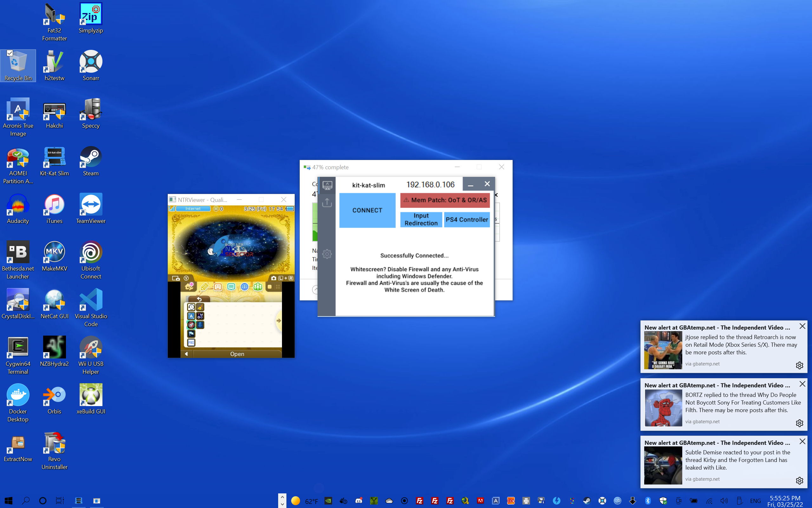This screenshot has width=812, height=508.
Task: Click the 3DS home settings wrench icon
Action: 189,287
